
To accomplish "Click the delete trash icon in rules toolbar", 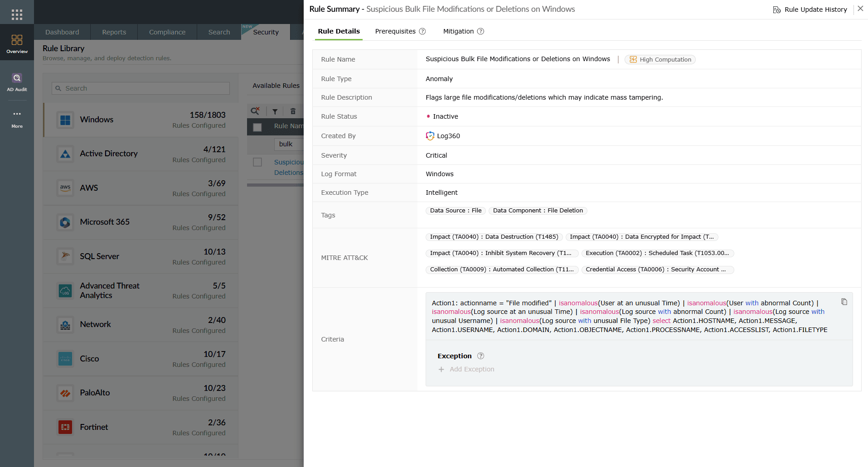I will (x=293, y=111).
